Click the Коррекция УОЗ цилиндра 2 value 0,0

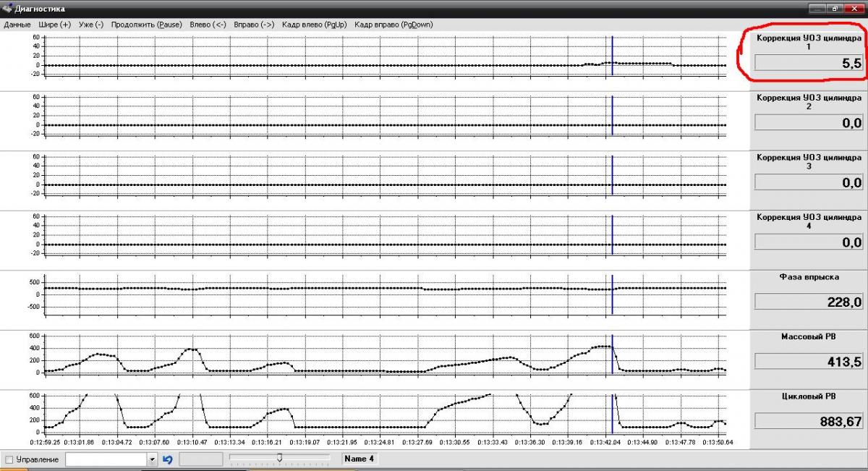pyautogui.click(x=809, y=123)
